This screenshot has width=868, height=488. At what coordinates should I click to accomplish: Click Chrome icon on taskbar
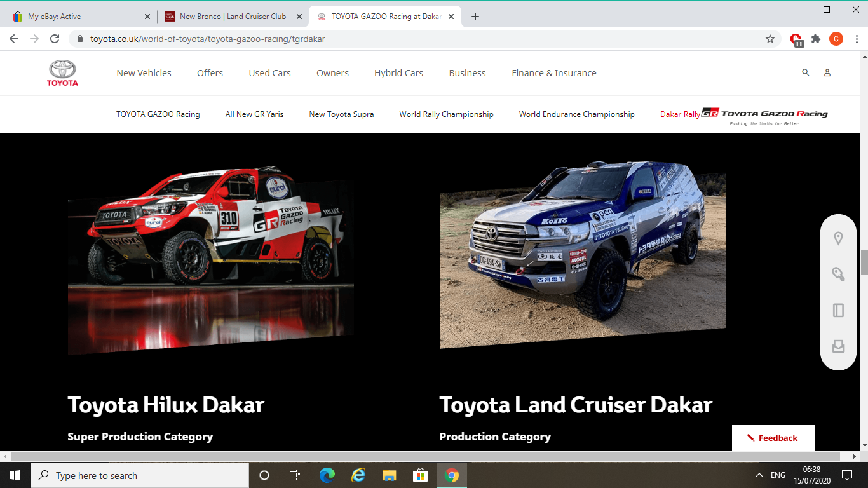pyautogui.click(x=452, y=475)
